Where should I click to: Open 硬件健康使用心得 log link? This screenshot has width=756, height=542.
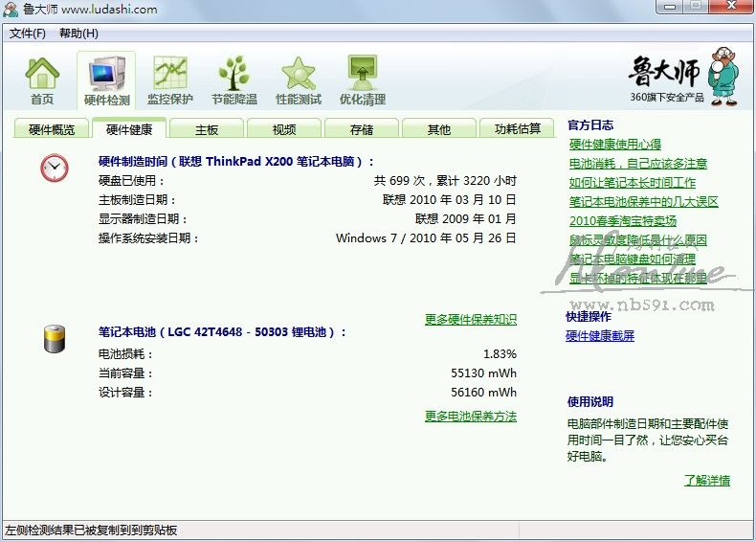coord(614,145)
